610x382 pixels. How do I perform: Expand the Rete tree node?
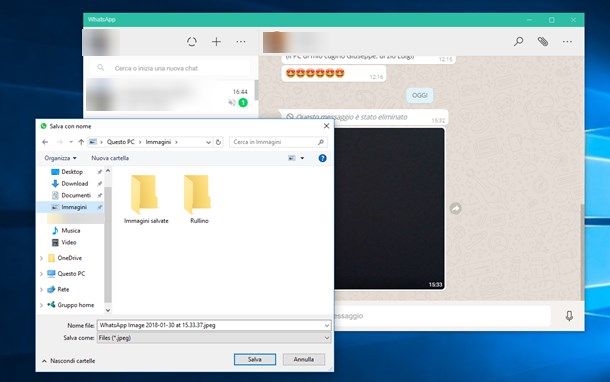[x=42, y=290]
